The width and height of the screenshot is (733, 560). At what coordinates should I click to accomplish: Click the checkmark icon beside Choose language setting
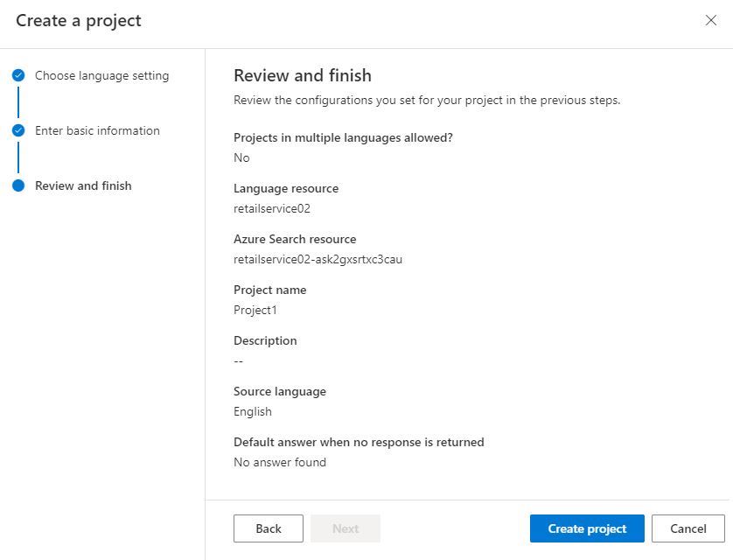pos(18,76)
